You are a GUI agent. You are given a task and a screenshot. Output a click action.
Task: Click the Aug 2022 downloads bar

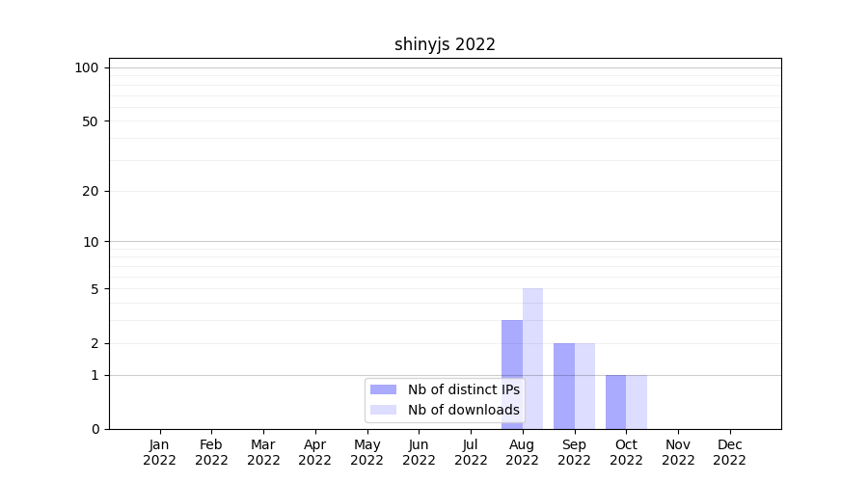point(532,359)
